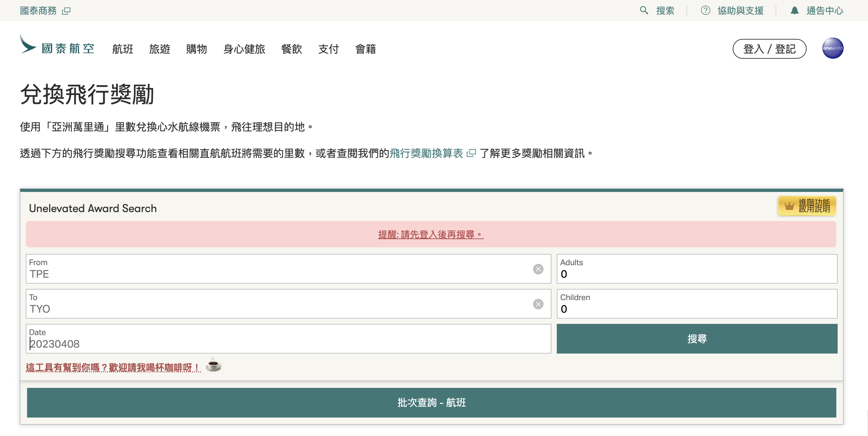
Task: Click the search magnifier icon
Action: tap(644, 11)
